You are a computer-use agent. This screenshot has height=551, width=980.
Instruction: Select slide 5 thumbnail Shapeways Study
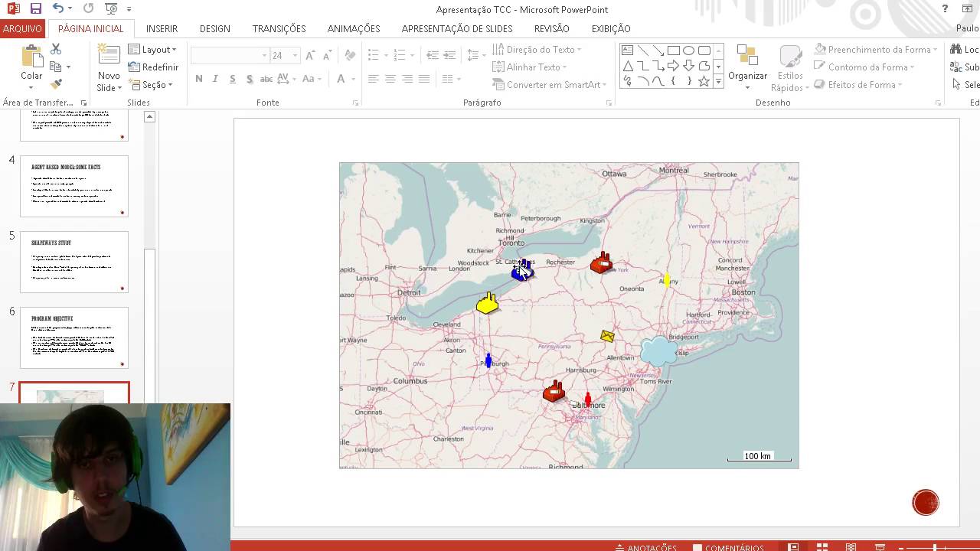click(74, 262)
